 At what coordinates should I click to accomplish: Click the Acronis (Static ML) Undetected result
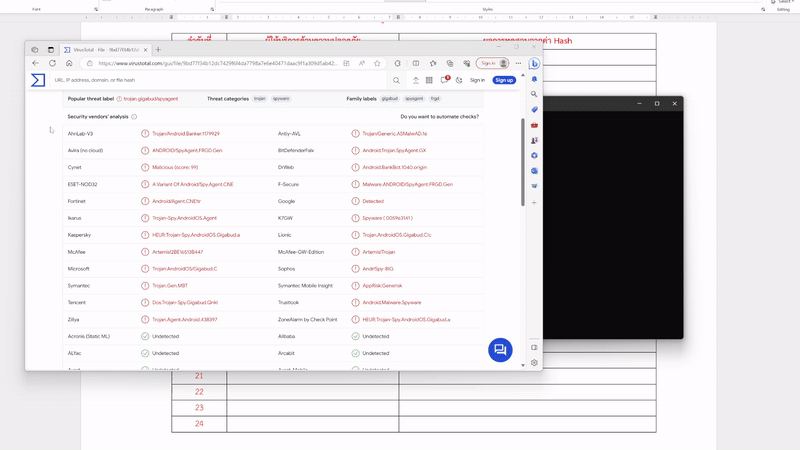click(x=165, y=337)
